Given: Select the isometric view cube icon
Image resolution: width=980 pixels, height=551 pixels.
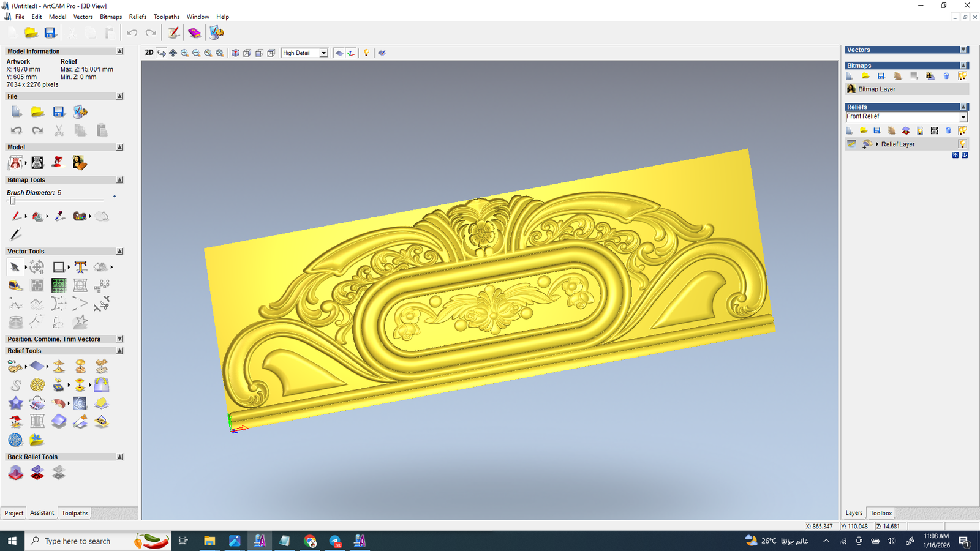Looking at the screenshot, I should point(235,53).
